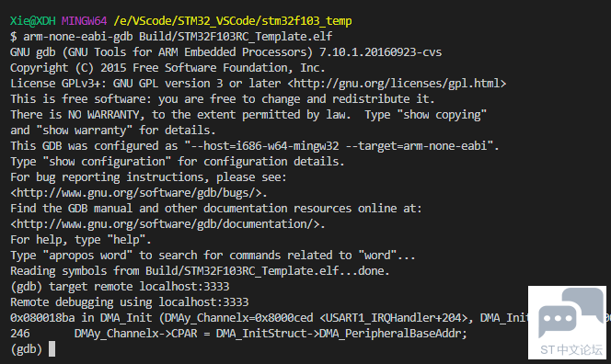Viewport: 611px width, 364px height.
Task: Click the arm-none-eabi-gdb command line
Action: point(178,37)
